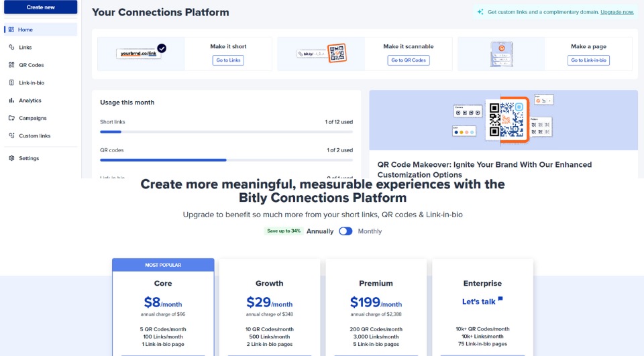Open Home in the sidebar menu
Screen dimensions: 644x356
pyautogui.click(x=41, y=29)
